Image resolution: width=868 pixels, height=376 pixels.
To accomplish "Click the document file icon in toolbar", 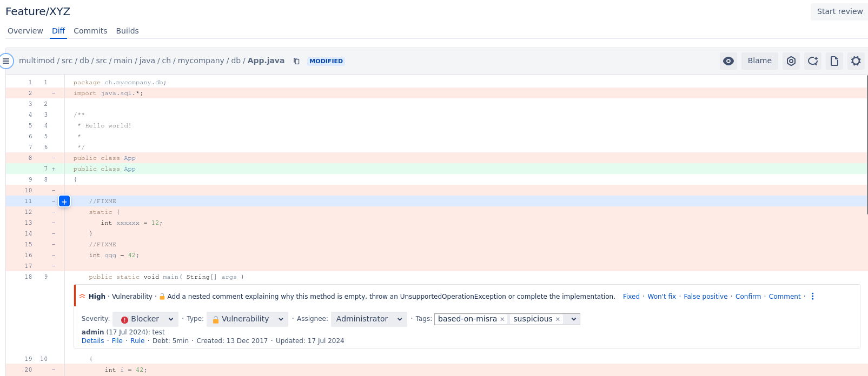I will [834, 61].
